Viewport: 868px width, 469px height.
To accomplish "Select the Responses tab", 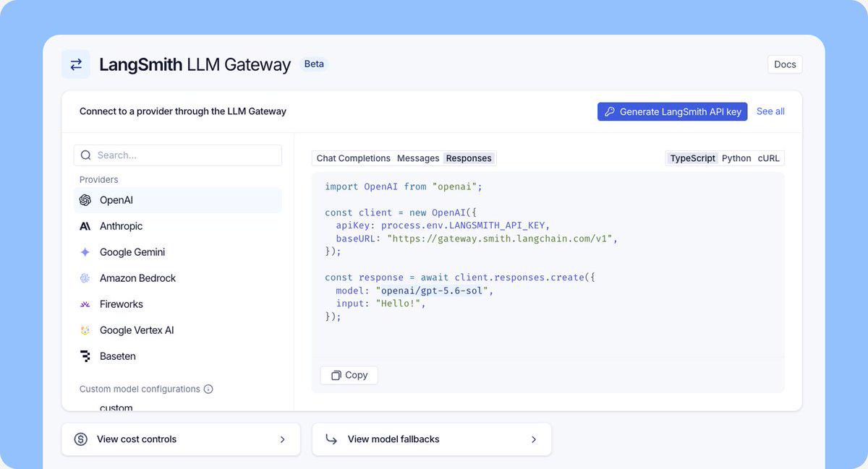I will pyautogui.click(x=469, y=158).
